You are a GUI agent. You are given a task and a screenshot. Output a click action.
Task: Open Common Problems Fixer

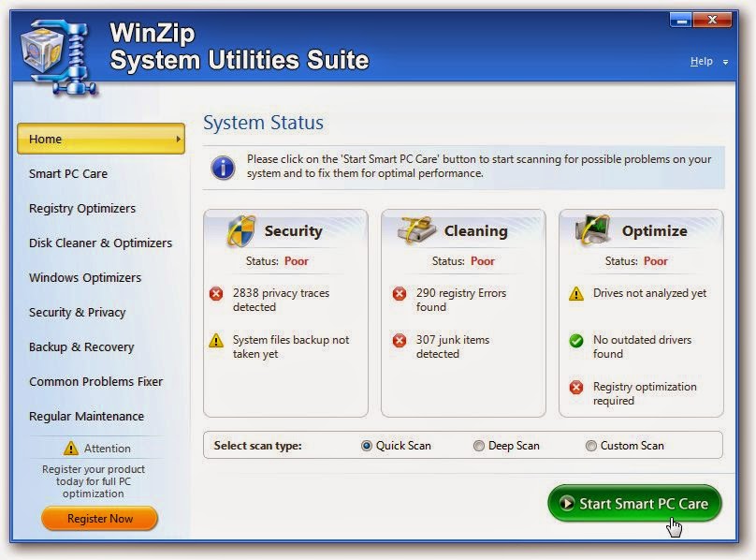pos(96,381)
